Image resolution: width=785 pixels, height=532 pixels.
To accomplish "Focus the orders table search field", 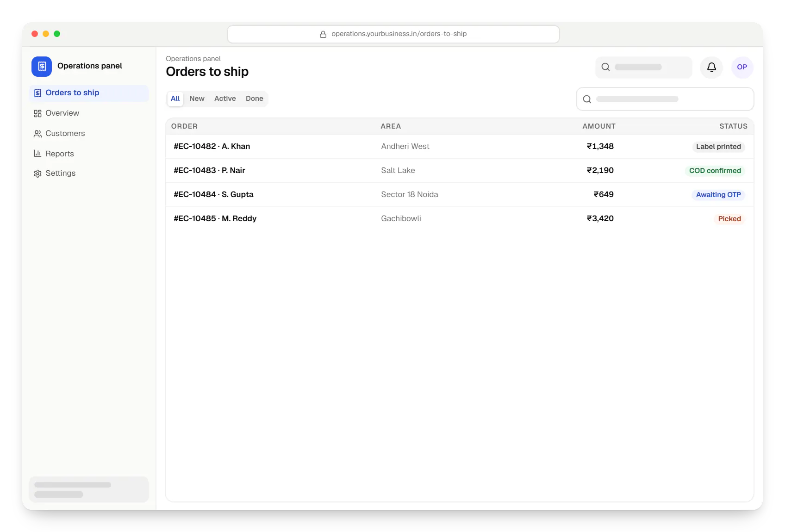I will point(665,99).
